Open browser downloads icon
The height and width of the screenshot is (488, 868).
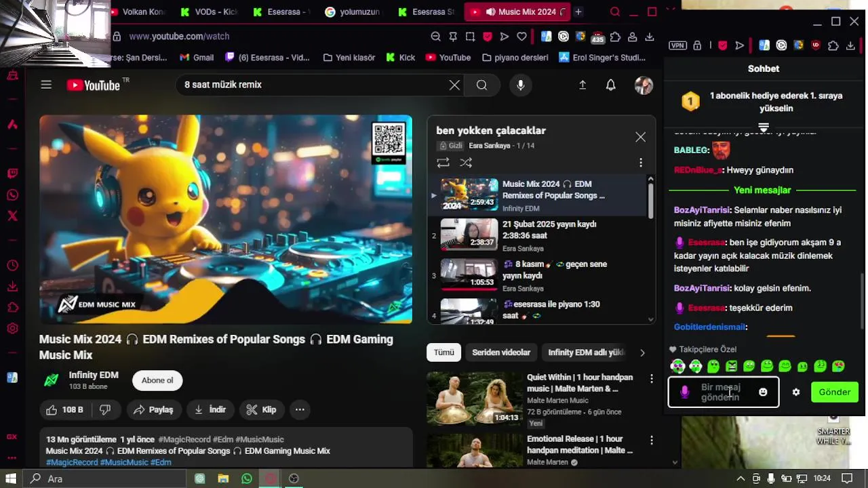click(x=650, y=37)
